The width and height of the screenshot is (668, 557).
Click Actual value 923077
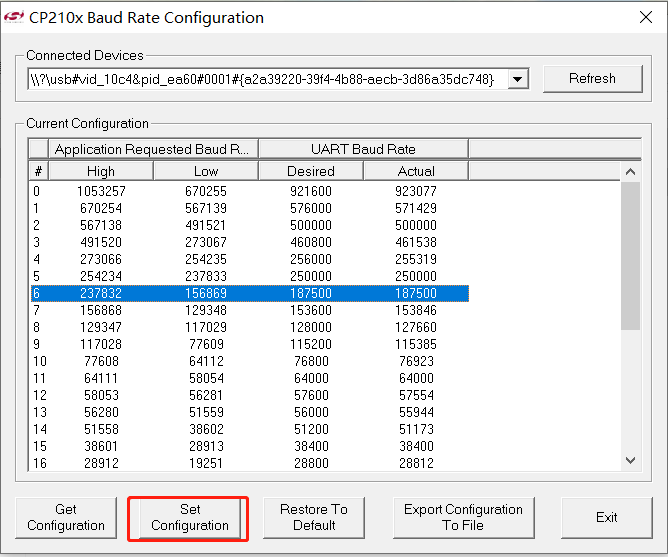pyautogui.click(x=416, y=191)
